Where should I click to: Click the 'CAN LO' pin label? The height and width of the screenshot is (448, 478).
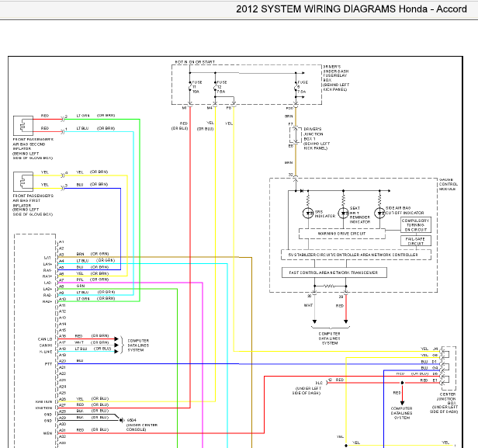point(45,339)
